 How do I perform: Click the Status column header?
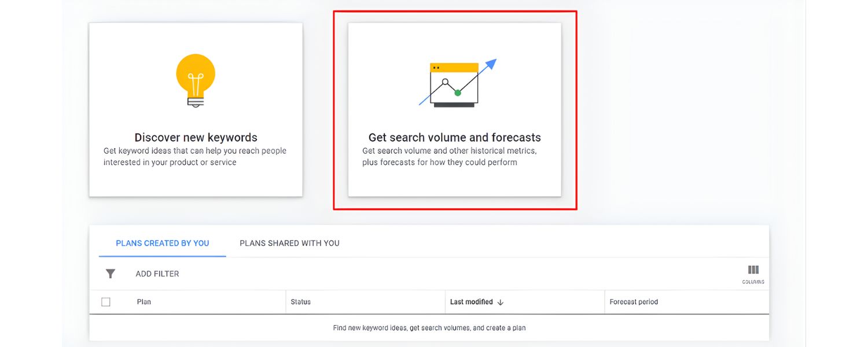tap(300, 301)
